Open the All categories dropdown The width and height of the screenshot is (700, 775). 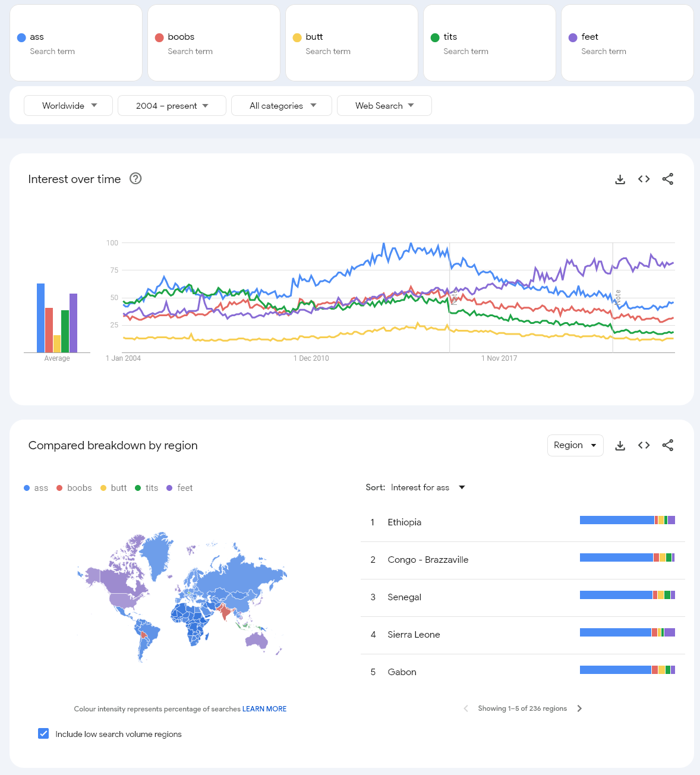(x=282, y=106)
